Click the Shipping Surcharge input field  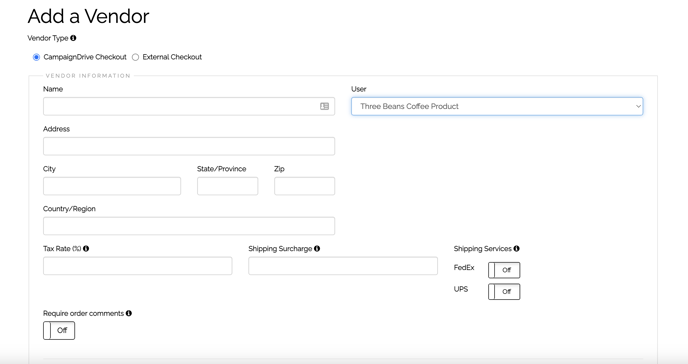point(343,266)
